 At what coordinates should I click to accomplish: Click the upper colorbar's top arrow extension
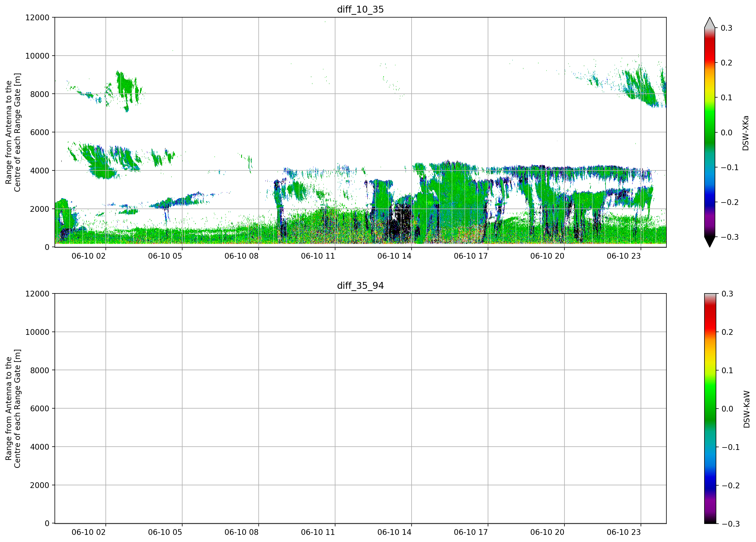click(x=710, y=22)
